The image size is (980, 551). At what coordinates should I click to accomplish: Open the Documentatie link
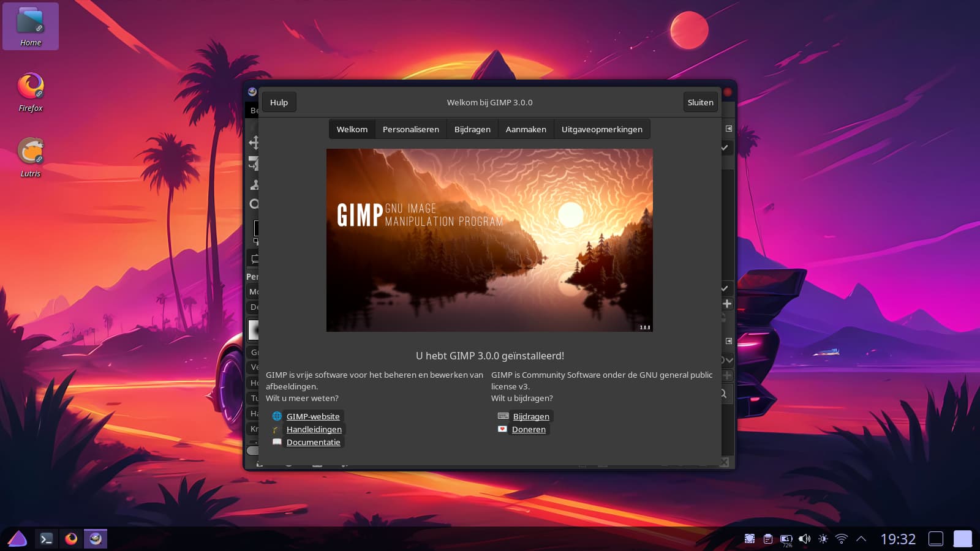point(314,442)
